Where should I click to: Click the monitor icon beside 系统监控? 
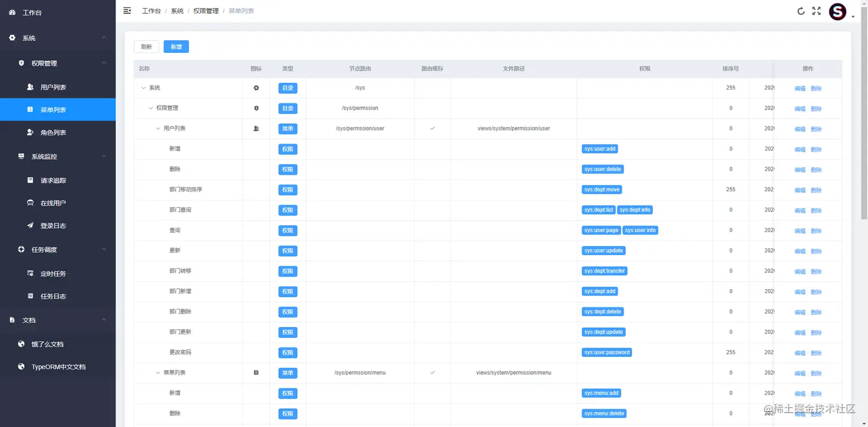pos(21,156)
